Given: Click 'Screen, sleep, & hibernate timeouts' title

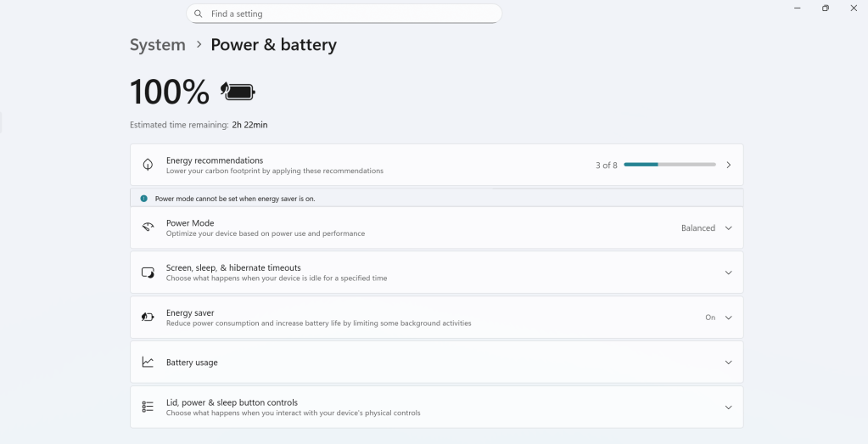Looking at the screenshot, I should (x=233, y=268).
